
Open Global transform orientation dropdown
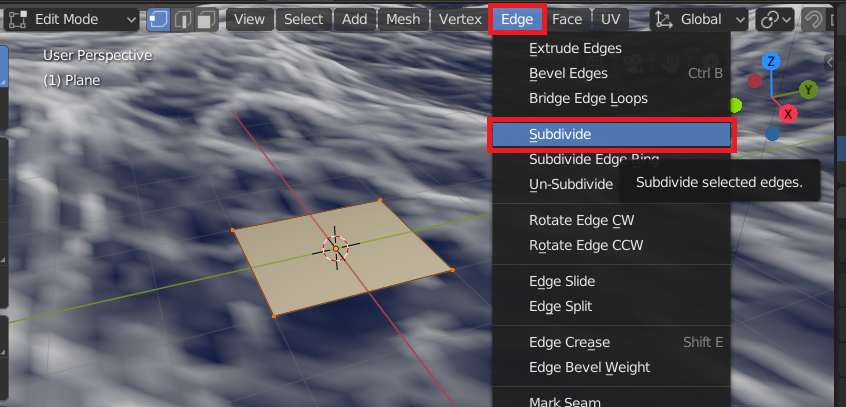(699, 19)
